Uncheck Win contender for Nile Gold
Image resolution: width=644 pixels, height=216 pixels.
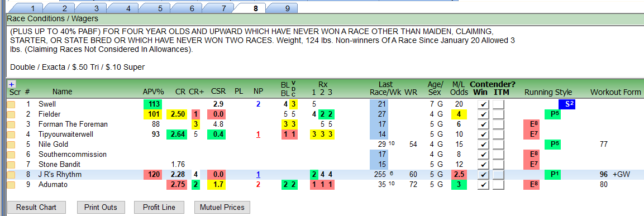click(x=483, y=145)
